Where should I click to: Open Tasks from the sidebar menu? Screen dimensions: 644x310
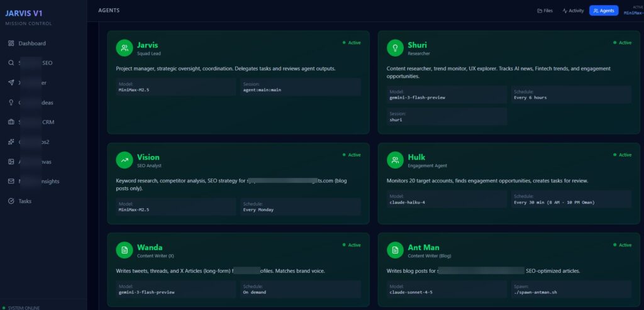click(25, 201)
